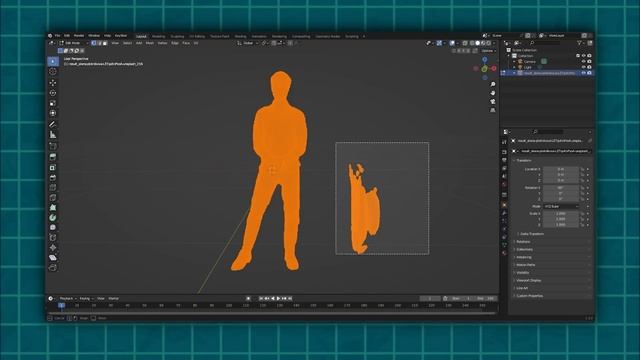Enable face select mode

105,43
